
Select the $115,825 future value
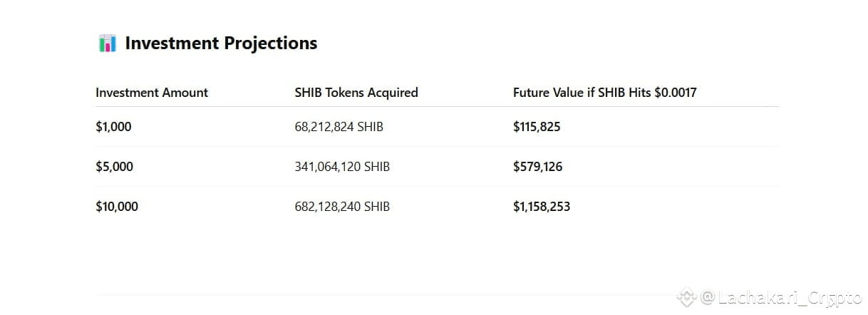pyautogui.click(x=537, y=127)
